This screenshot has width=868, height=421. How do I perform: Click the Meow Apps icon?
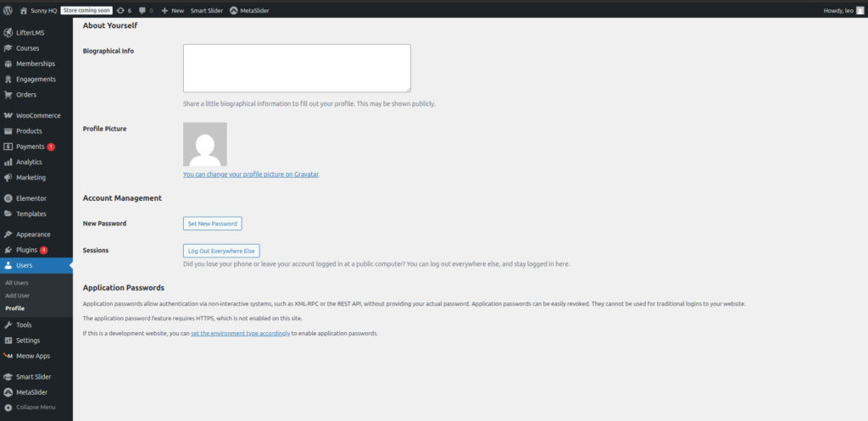8,356
